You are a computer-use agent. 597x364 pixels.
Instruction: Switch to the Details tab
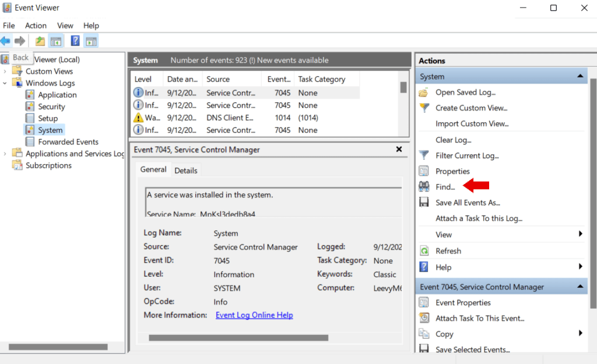coord(186,170)
